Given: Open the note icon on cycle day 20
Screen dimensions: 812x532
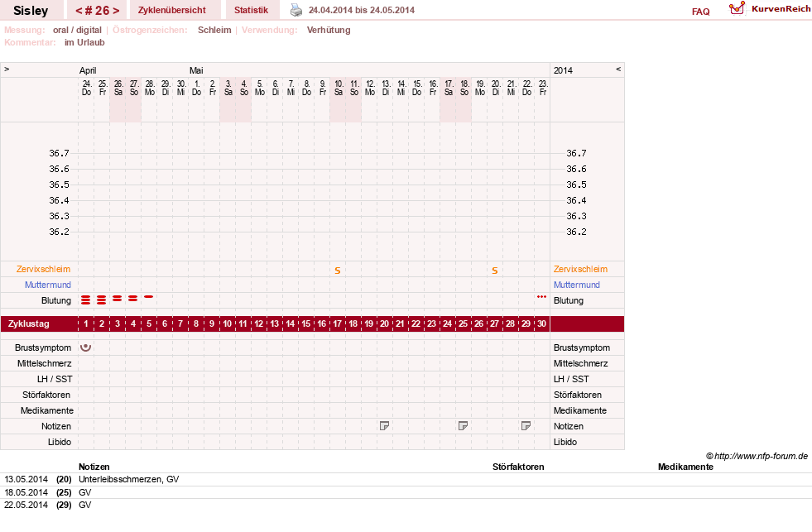Looking at the screenshot, I should click(x=384, y=426).
